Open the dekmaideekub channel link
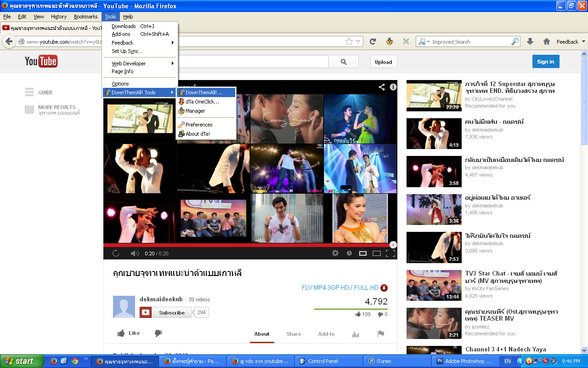 [160, 299]
